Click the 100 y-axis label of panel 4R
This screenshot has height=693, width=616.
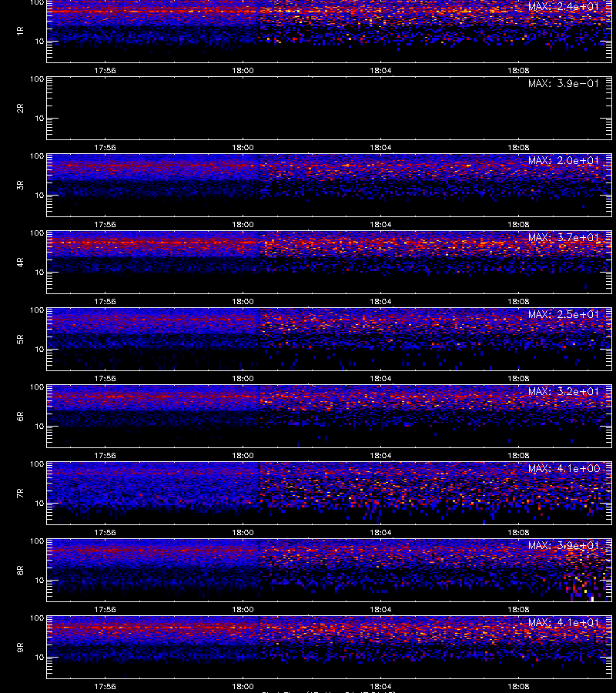[37, 233]
